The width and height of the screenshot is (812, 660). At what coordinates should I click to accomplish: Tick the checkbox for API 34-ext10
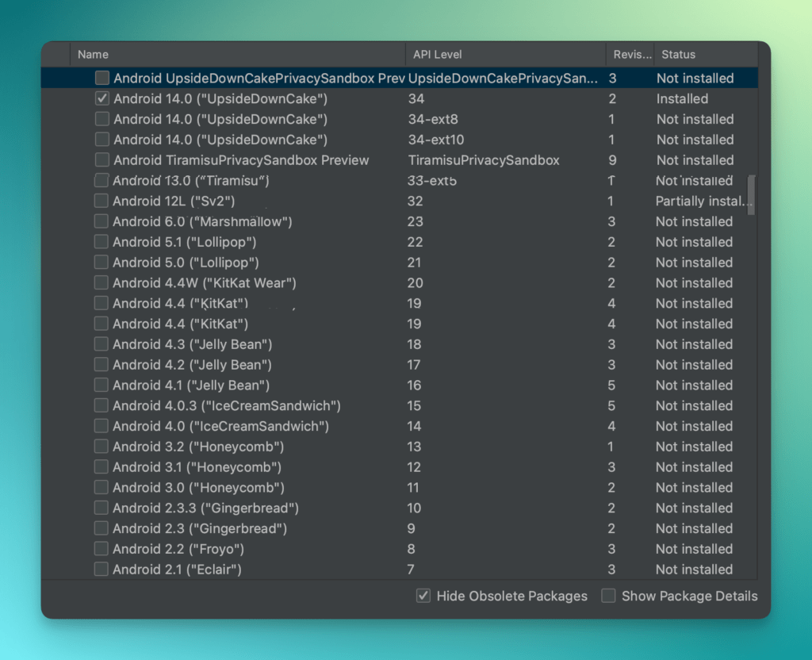point(102,140)
